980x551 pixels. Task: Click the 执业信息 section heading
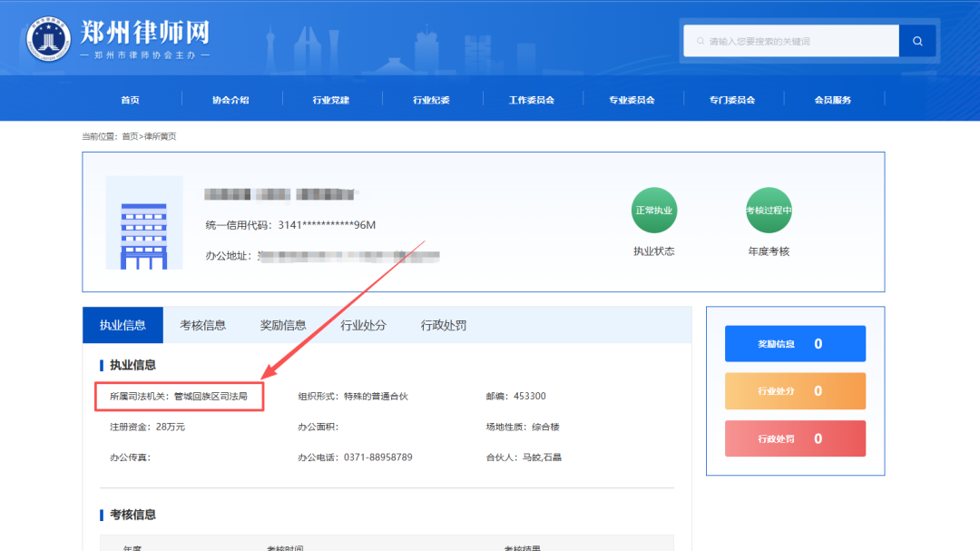coord(132,365)
